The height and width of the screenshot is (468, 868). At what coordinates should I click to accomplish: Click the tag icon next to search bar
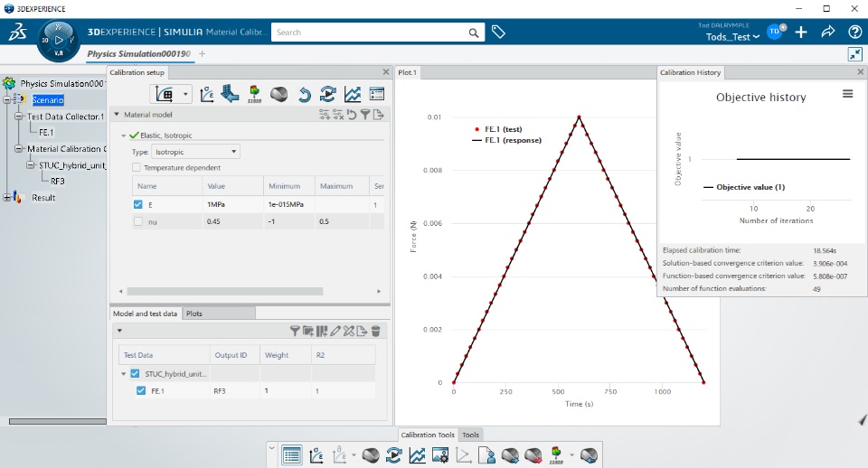(498, 33)
